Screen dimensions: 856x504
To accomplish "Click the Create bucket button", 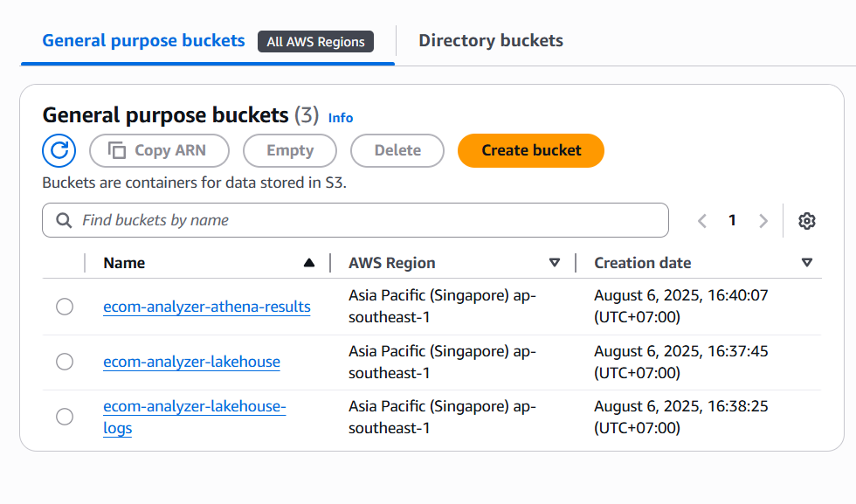I will coord(531,150).
